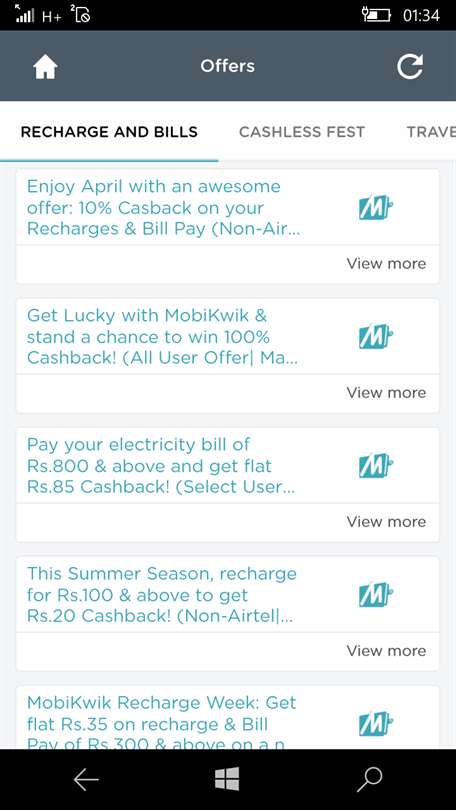
Task: Open the 10% cashback April offer text
Action: pyautogui.click(x=163, y=208)
